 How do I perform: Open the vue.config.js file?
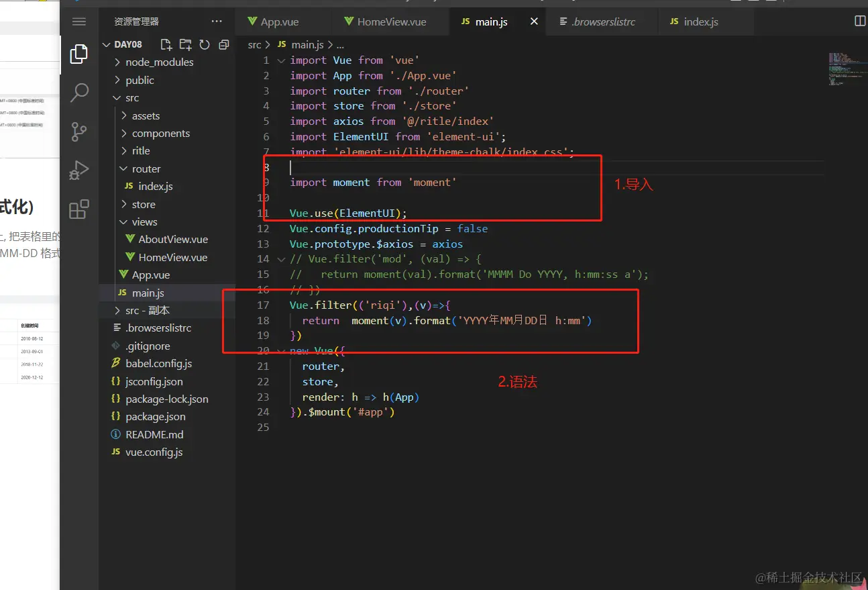(154, 452)
